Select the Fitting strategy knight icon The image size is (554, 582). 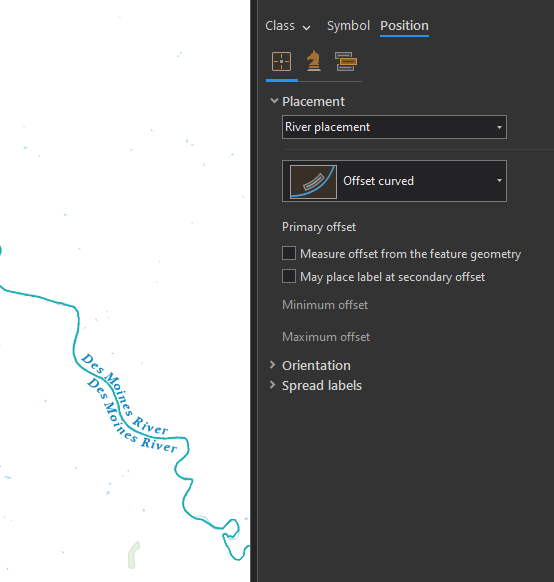pyautogui.click(x=314, y=61)
